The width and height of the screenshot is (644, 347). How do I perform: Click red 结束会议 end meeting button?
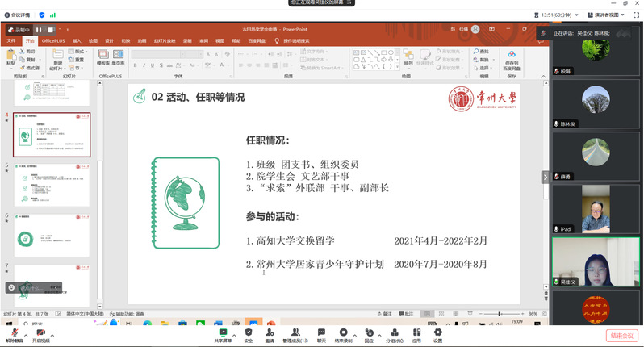622,336
